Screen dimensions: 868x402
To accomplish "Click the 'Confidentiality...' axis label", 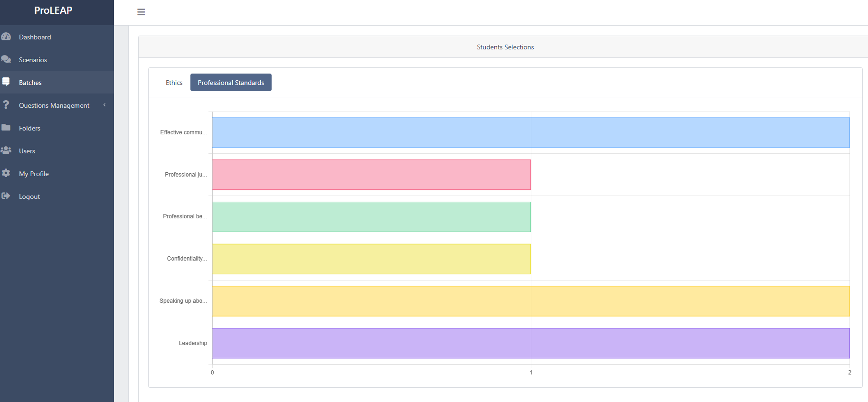I will tap(187, 259).
